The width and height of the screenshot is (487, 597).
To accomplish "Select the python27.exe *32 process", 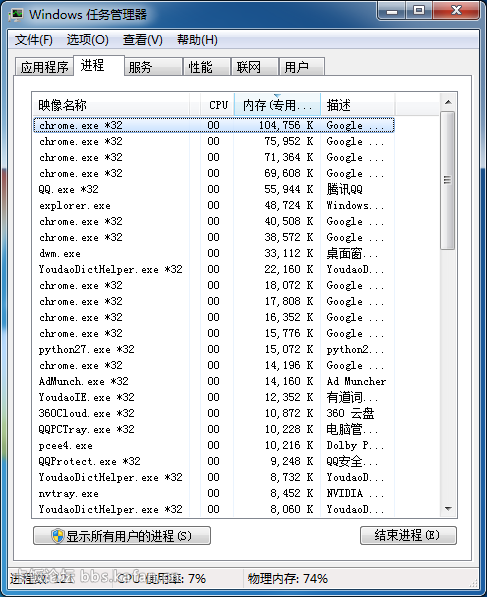I will (214, 349).
